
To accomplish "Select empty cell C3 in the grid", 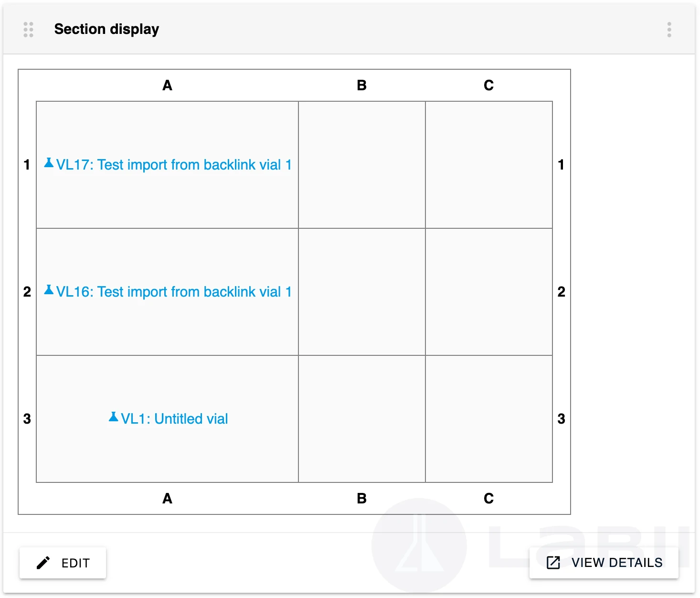I will 489,419.
